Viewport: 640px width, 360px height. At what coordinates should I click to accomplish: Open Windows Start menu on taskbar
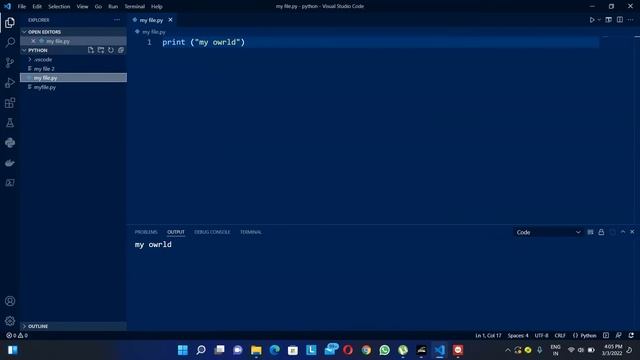[x=182, y=350]
